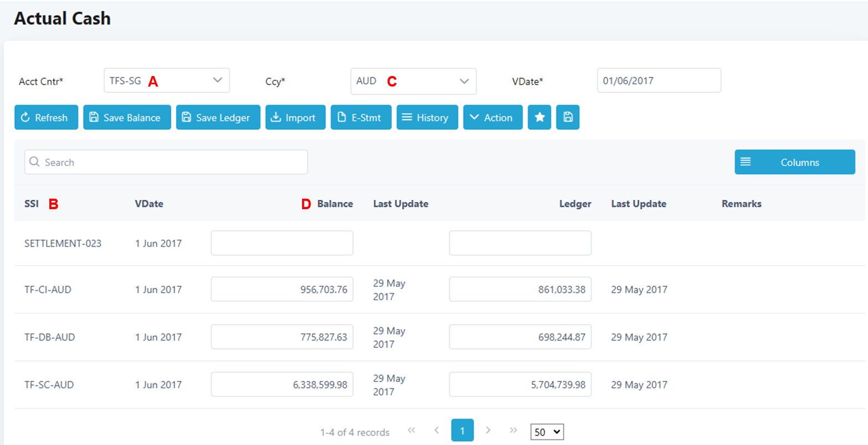868x445 pixels.
Task: Go to the next page arrow
Action: pos(488,430)
